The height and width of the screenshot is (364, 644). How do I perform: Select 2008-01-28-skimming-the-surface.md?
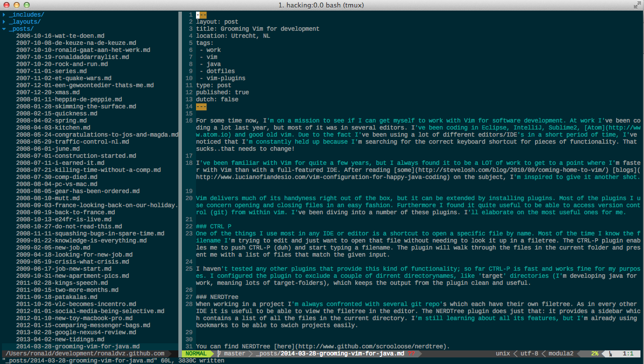(x=76, y=106)
